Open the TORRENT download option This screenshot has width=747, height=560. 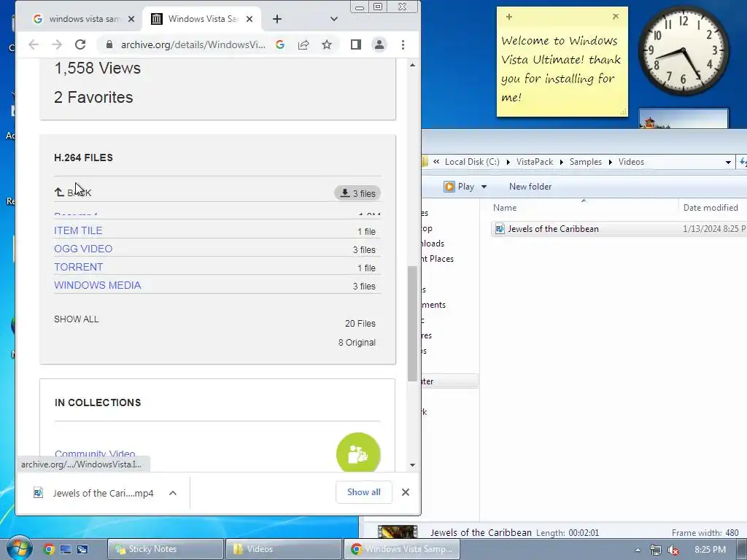tap(79, 267)
